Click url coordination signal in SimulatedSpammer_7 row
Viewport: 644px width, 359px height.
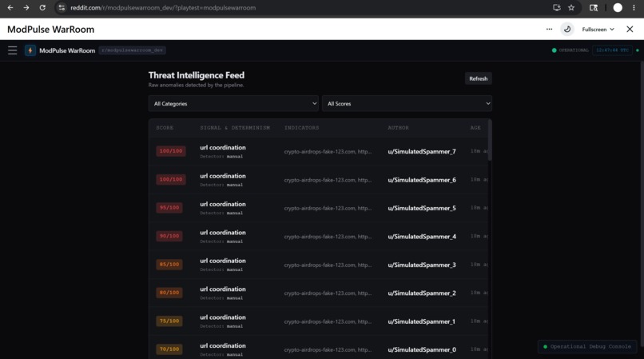pyautogui.click(x=223, y=147)
